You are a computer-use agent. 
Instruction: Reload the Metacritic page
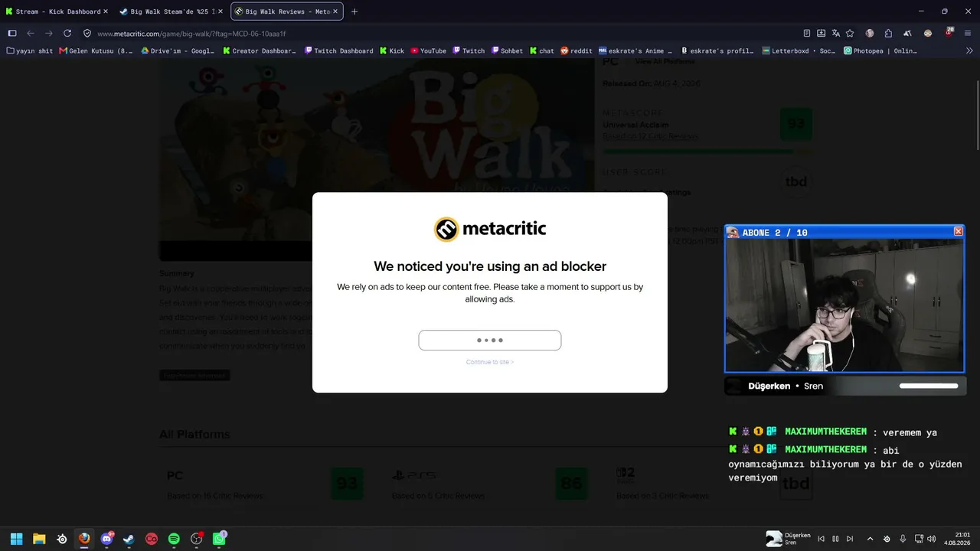click(67, 34)
